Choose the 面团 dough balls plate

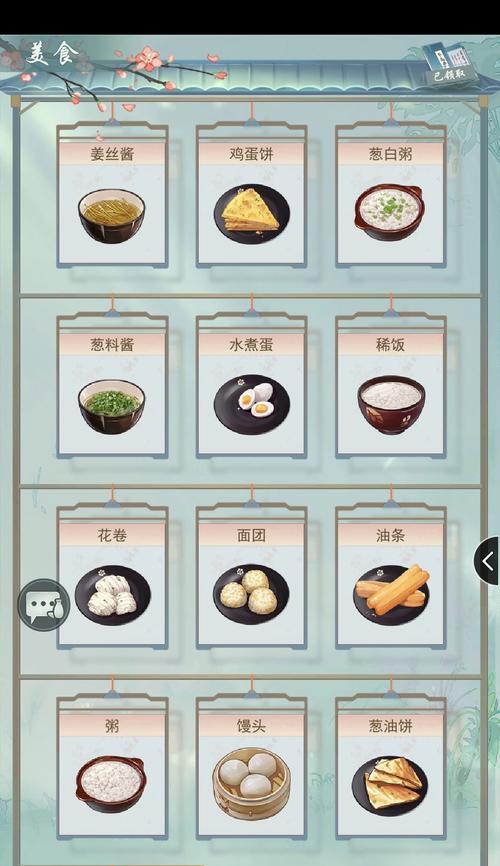click(251, 594)
